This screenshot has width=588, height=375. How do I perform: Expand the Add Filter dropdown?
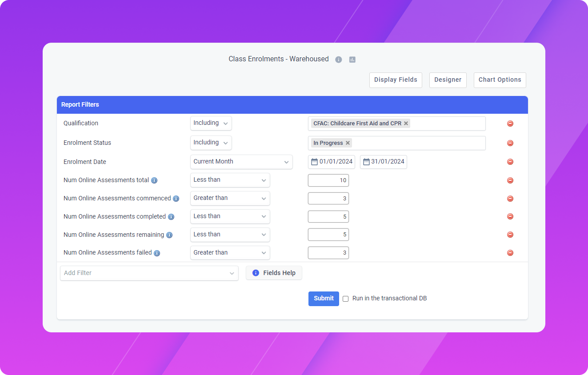click(149, 273)
